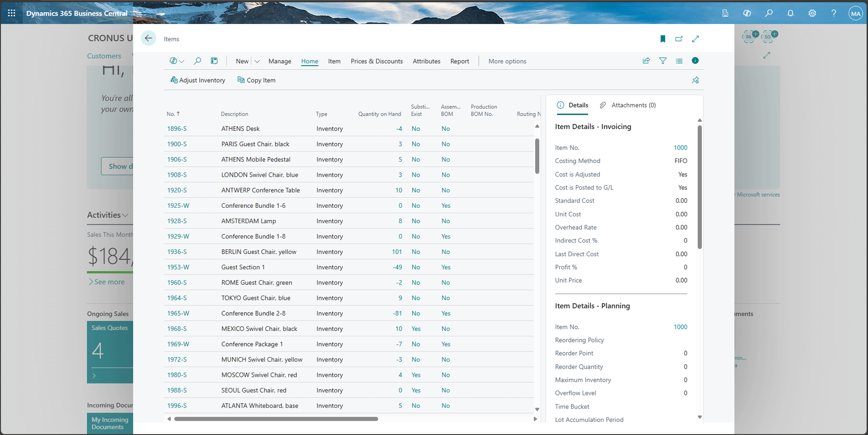This screenshot has height=435, width=868.
Task: Collapse the Activities section
Action: pyautogui.click(x=126, y=215)
